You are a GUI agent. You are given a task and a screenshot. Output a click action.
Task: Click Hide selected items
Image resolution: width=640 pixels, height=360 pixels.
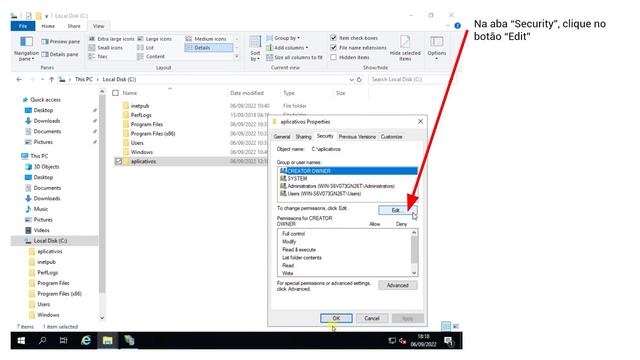(x=405, y=49)
